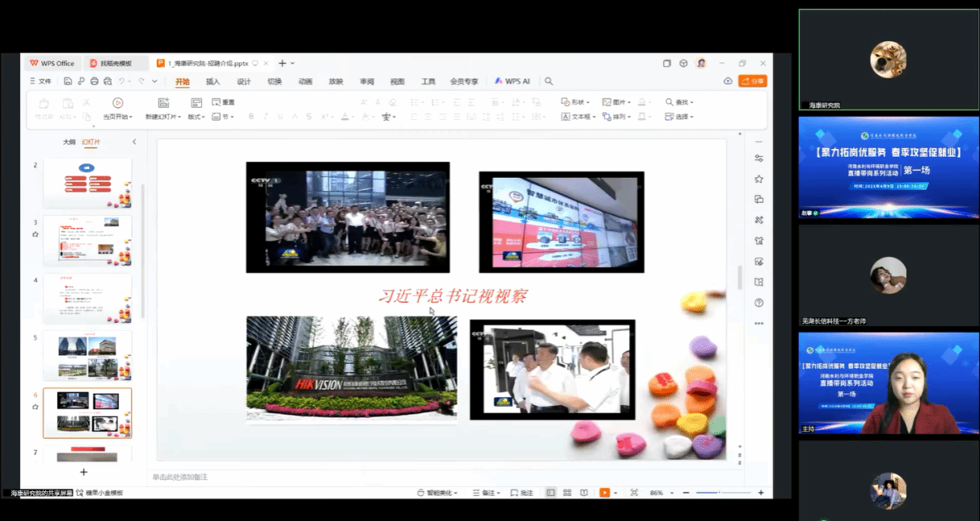This screenshot has width=980, height=521.
Task: Add new slide with plus below thumbnails
Action: coord(83,472)
